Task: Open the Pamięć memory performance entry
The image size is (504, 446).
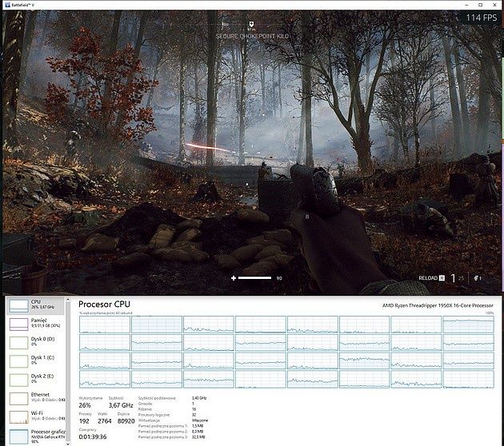Action: [35, 324]
